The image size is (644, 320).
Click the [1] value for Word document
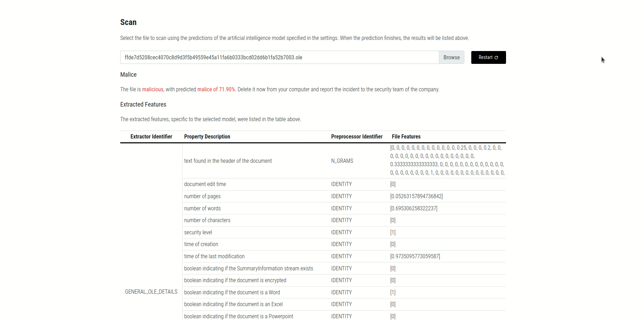pos(393,293)
